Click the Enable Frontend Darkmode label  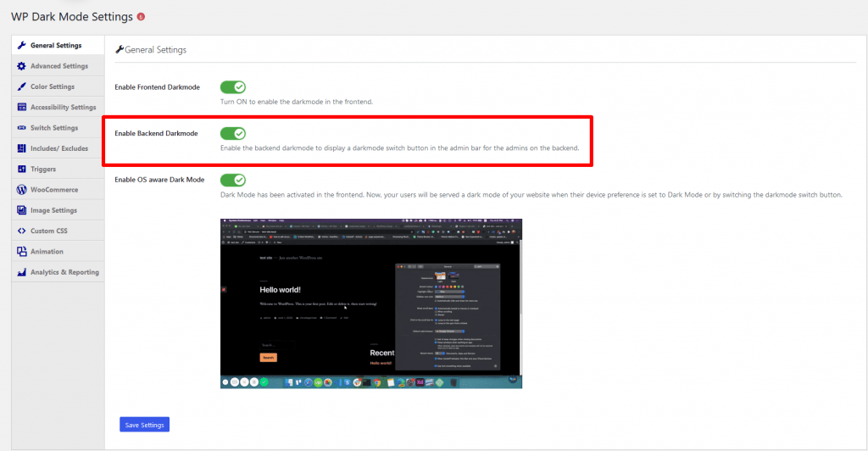point(157,86)
